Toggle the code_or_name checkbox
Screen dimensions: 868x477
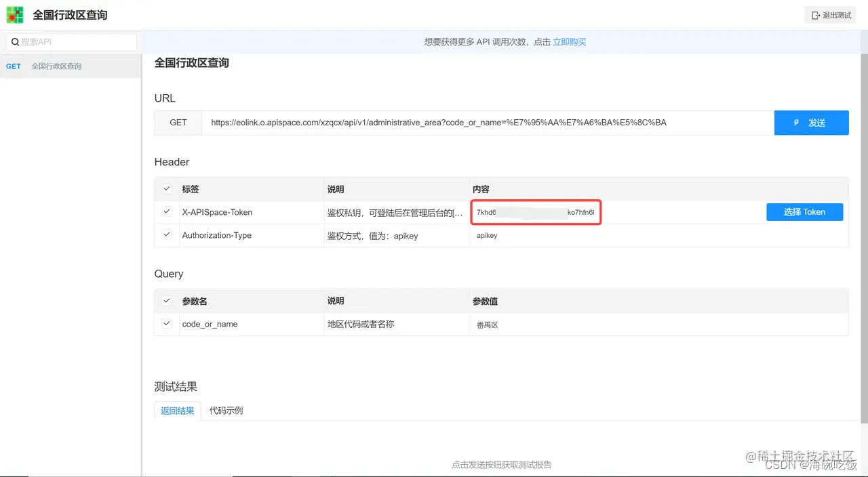[167, 323]
